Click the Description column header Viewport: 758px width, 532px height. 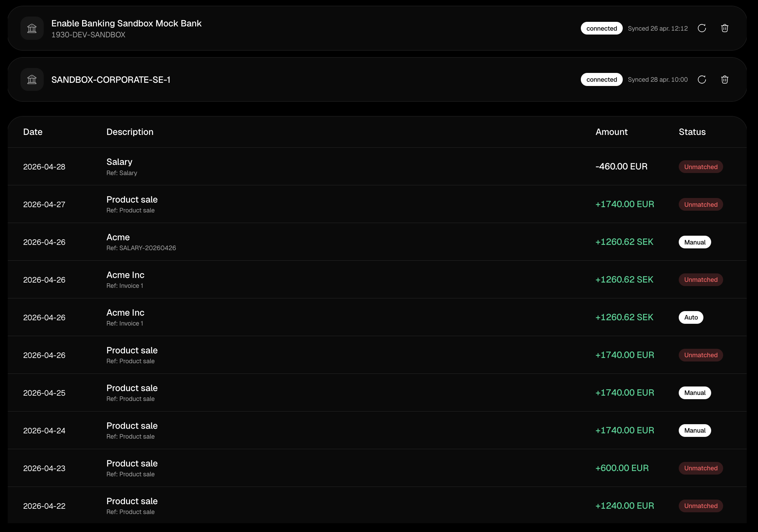point(130,132)
